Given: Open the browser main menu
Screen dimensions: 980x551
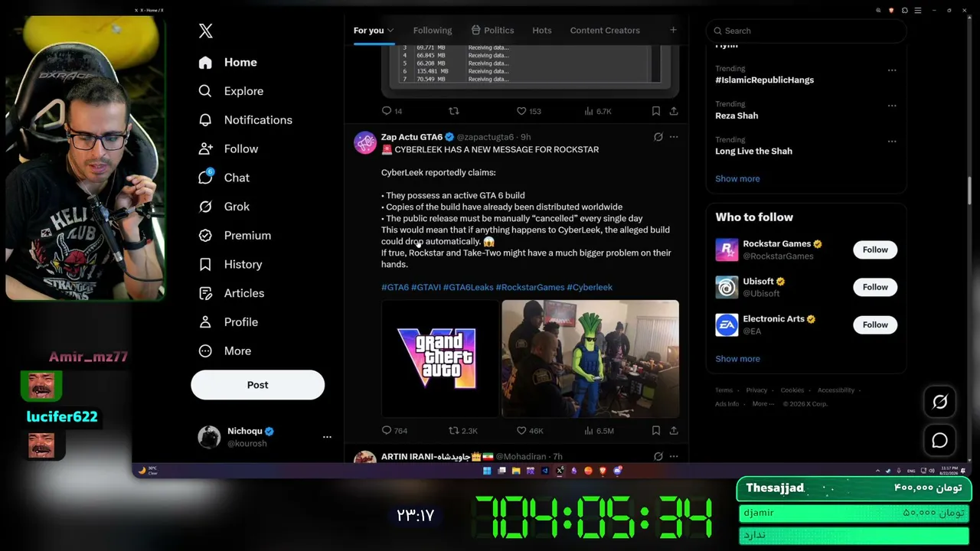Looking at the screenshot, I should (917, 11).
